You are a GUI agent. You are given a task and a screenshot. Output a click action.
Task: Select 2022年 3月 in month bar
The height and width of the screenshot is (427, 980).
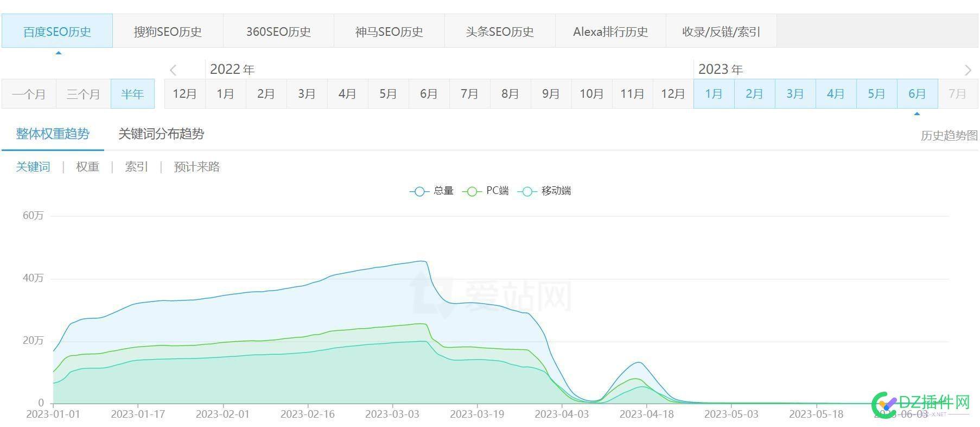pyautogui.click(x=307, y=94)
